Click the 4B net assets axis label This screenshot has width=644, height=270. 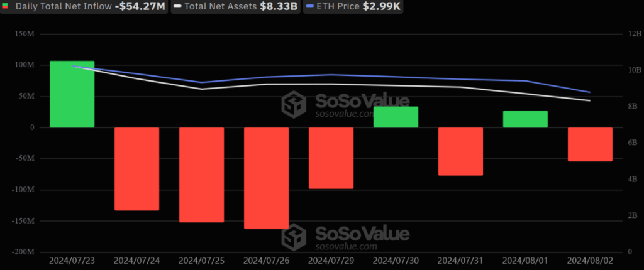pos(633,179)
